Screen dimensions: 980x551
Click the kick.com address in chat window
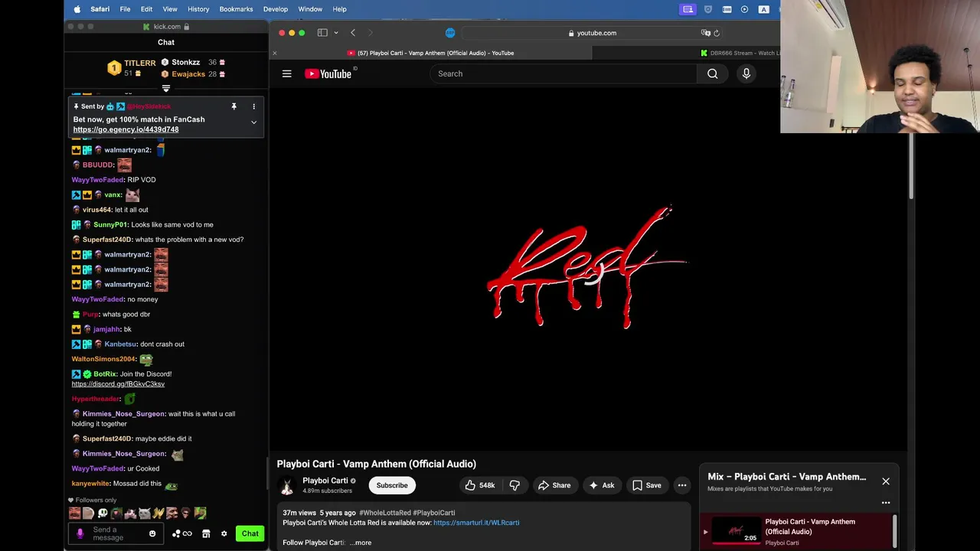(166, 27)
